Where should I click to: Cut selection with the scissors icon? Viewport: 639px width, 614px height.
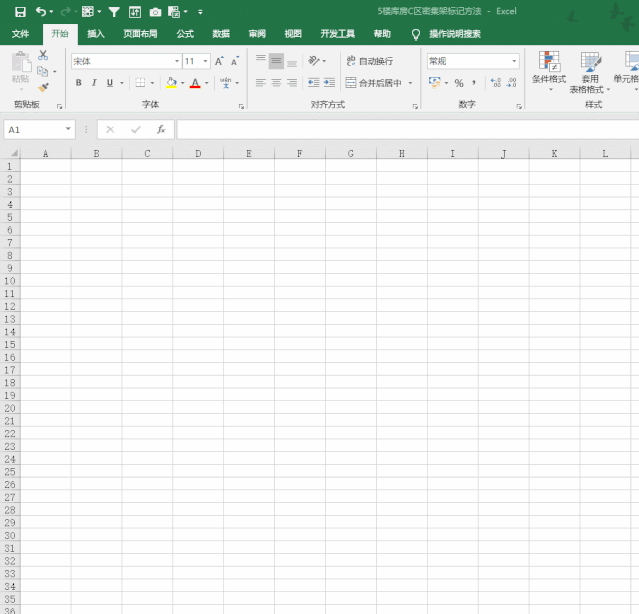[43, 55]
